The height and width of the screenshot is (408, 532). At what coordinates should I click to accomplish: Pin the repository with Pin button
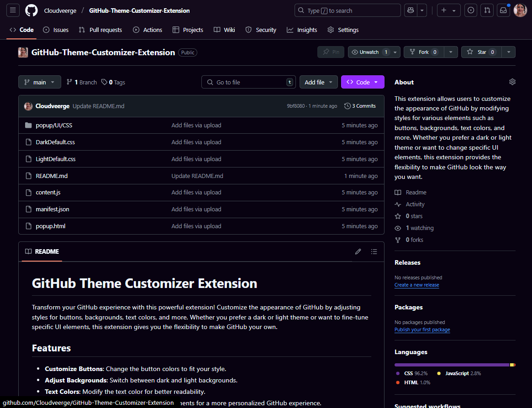click(331, 52)
